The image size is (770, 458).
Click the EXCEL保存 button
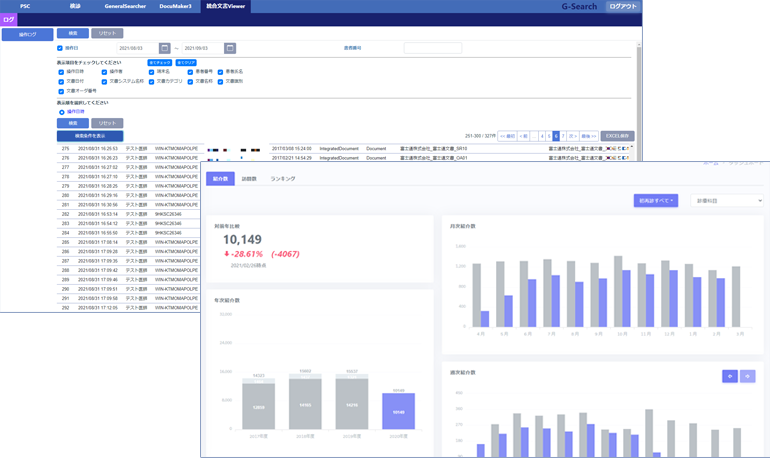pos(617,136)
